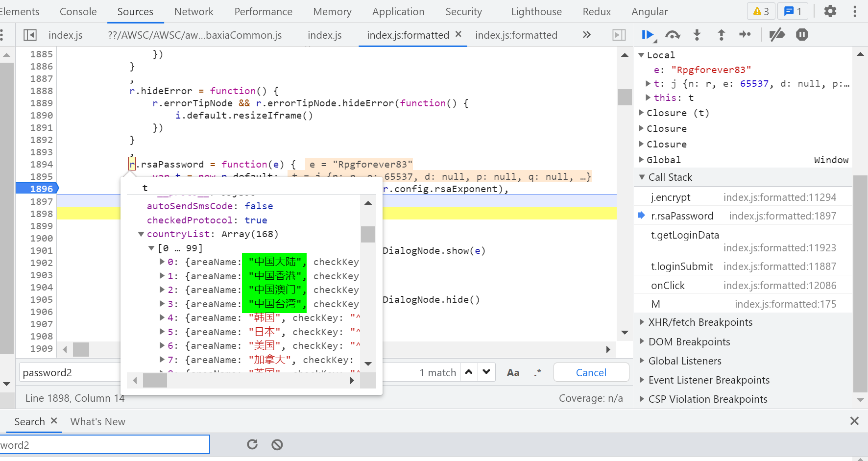Go to previous search match
The width and height of the screenshot is (868, 461).
pyautogui.click(x=469, y=372)
